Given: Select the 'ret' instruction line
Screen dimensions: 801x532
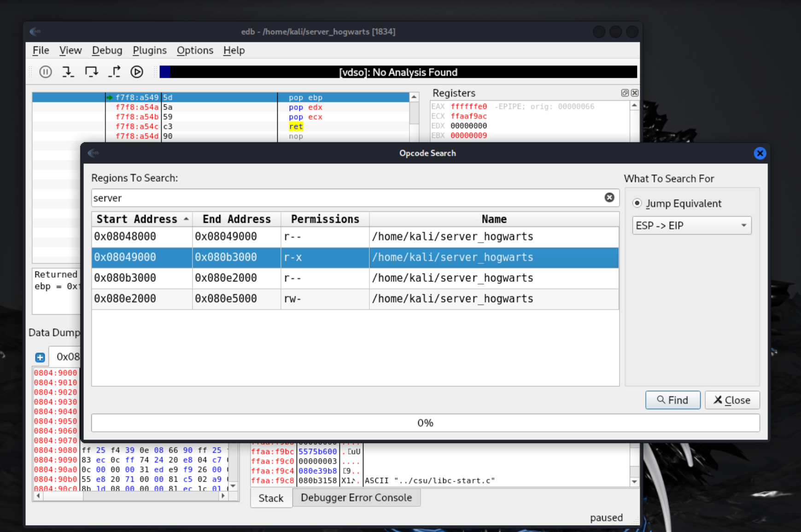Looking at the screenshot, I should [x=221, y=127].
